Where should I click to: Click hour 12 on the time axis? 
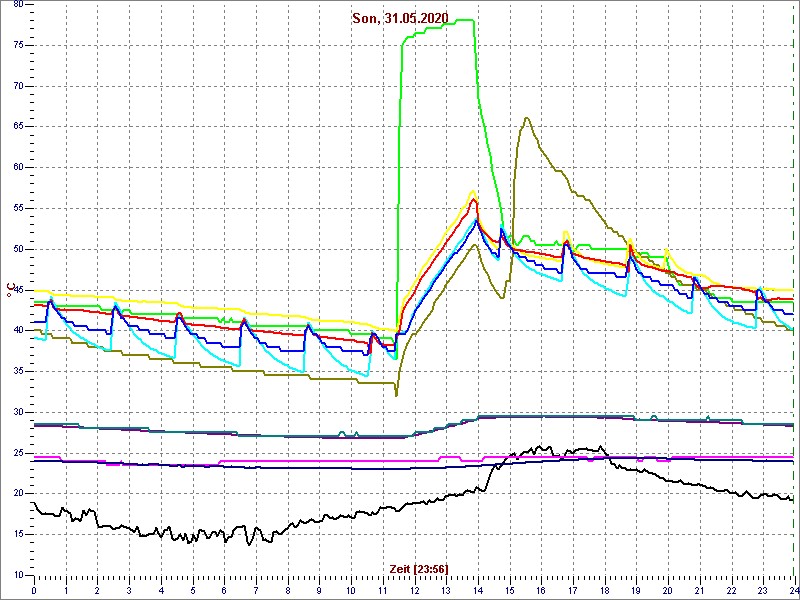point(414,590)
